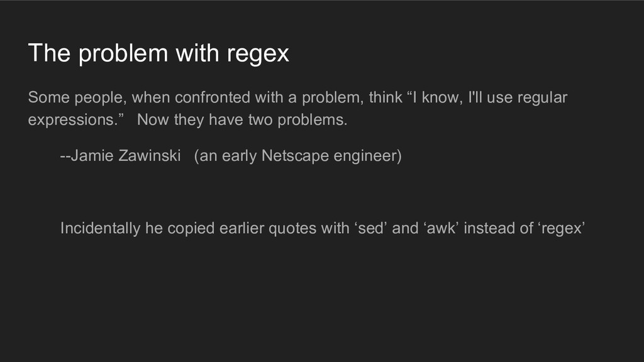Click the slide title 'The problem with regex'

tap(158, 53)
